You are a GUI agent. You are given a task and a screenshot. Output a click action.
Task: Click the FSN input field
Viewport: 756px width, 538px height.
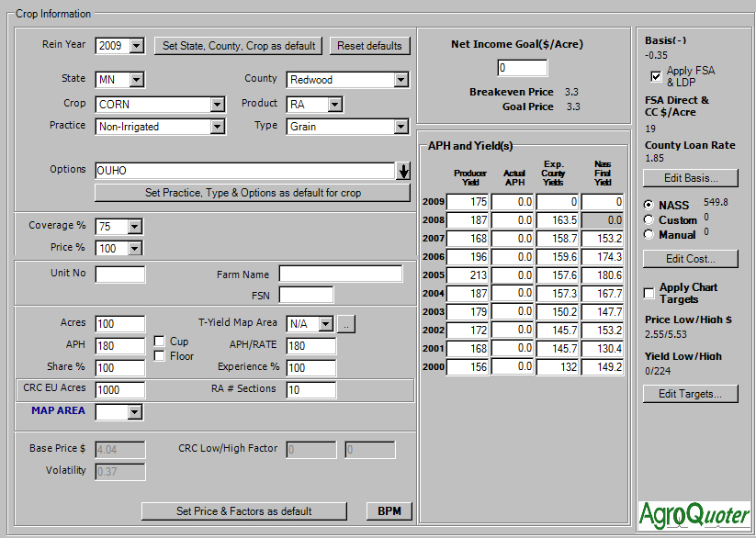[306, 295]
